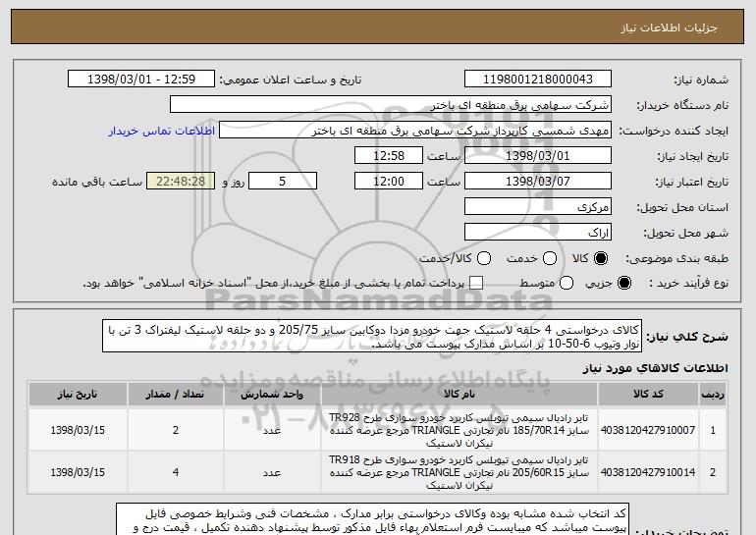This screenshot has width=756, height=535.
Task: Click the buyer notes text box
Action: [372, 519]
